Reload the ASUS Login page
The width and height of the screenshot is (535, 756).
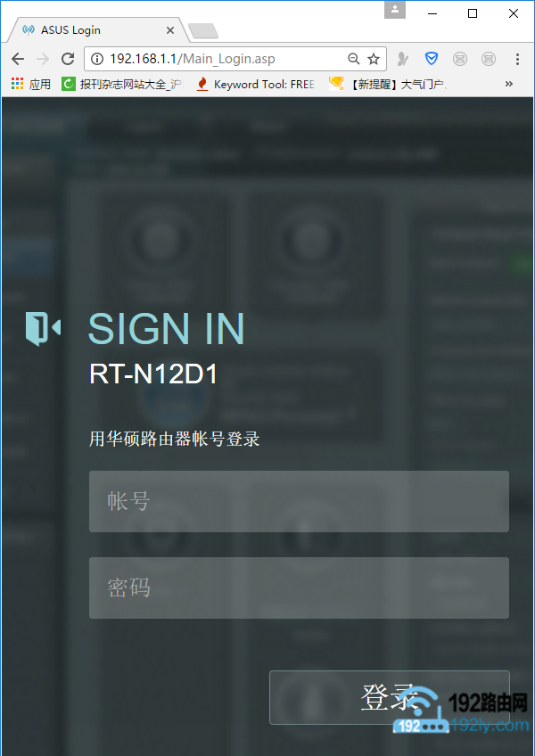pos(68,59)
